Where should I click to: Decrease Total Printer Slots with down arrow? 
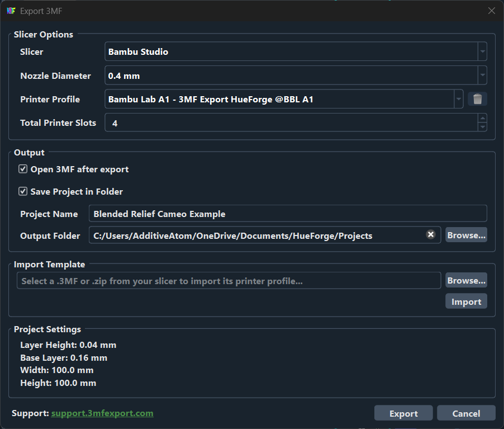point(482,127)
